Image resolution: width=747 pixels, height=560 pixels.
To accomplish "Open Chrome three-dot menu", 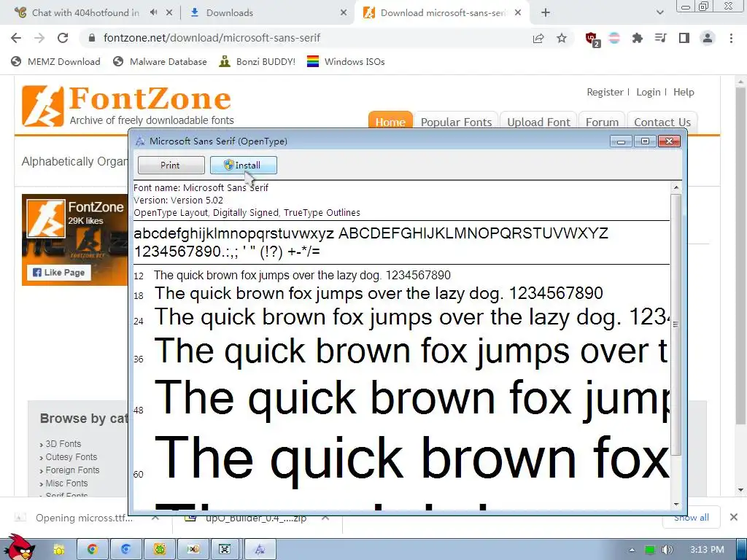I will click(x=731, y=38).
